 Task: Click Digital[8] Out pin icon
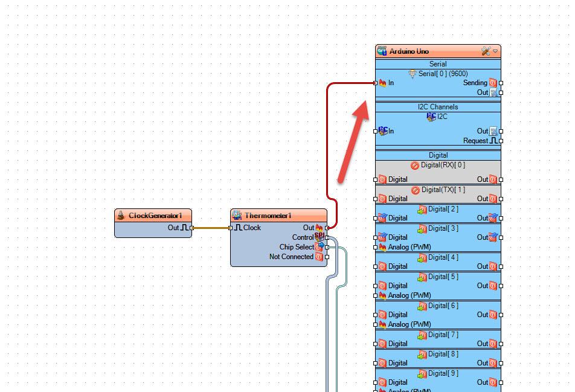(493, 363)
